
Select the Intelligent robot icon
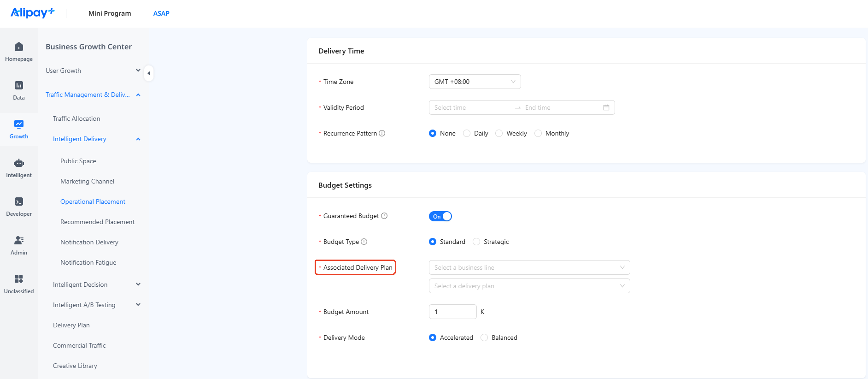tap(19, 163)
